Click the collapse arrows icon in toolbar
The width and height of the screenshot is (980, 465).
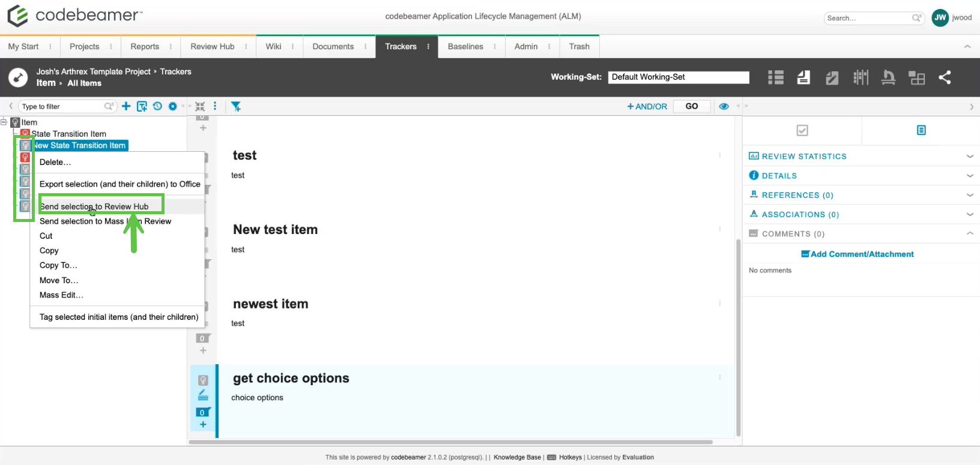coord(200,106)
